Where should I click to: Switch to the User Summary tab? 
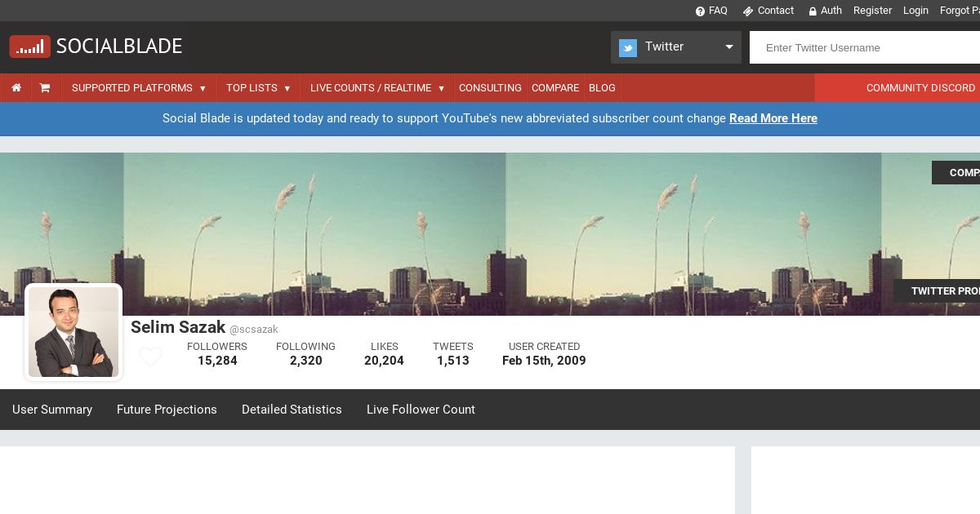click(x=52, y=410)
